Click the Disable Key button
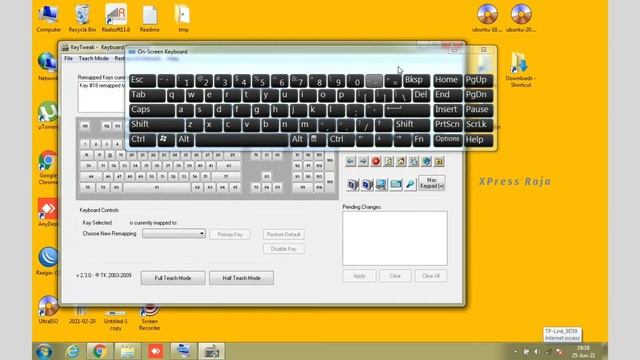640x360 pixels. point(284,249)
